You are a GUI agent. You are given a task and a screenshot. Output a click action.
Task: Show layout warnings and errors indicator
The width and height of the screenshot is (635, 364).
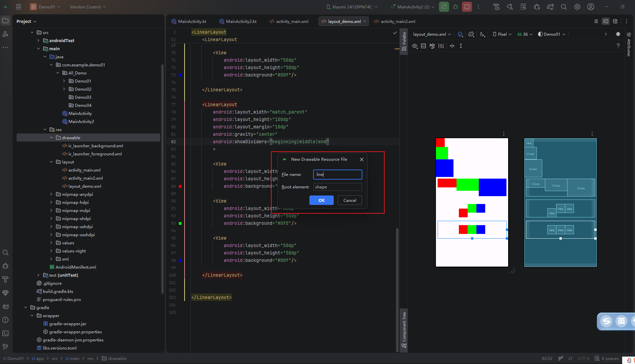tap(618, 34)
